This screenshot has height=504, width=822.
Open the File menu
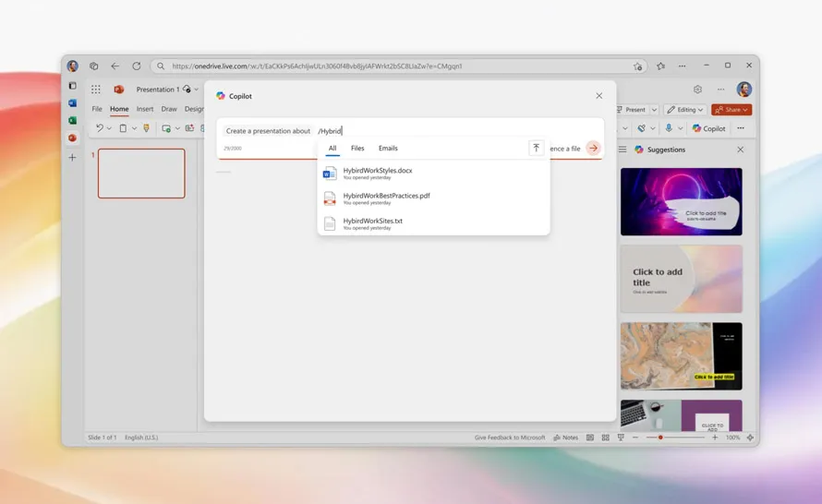coord(97,109)
